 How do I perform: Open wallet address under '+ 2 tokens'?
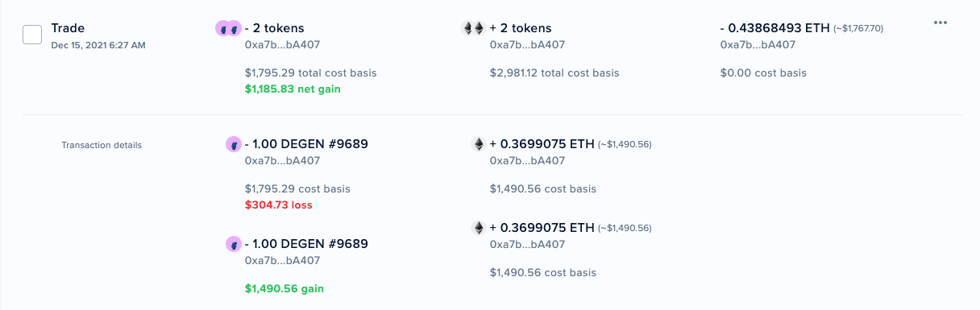click(x=527, y=45)
